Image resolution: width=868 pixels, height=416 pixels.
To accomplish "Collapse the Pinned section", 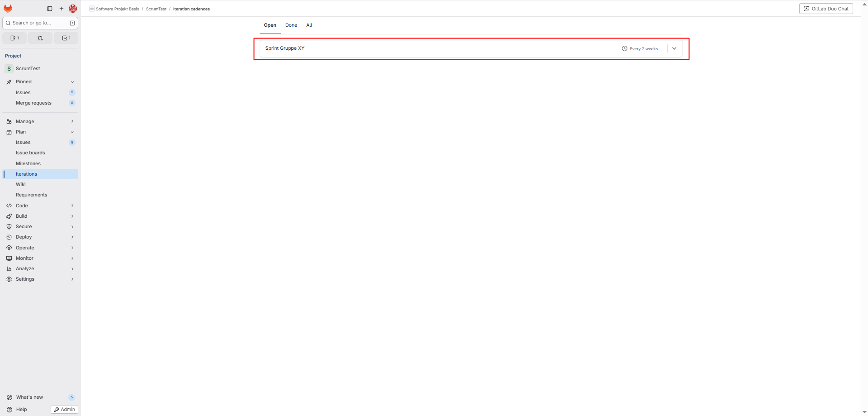I will (x=72, y=82).
